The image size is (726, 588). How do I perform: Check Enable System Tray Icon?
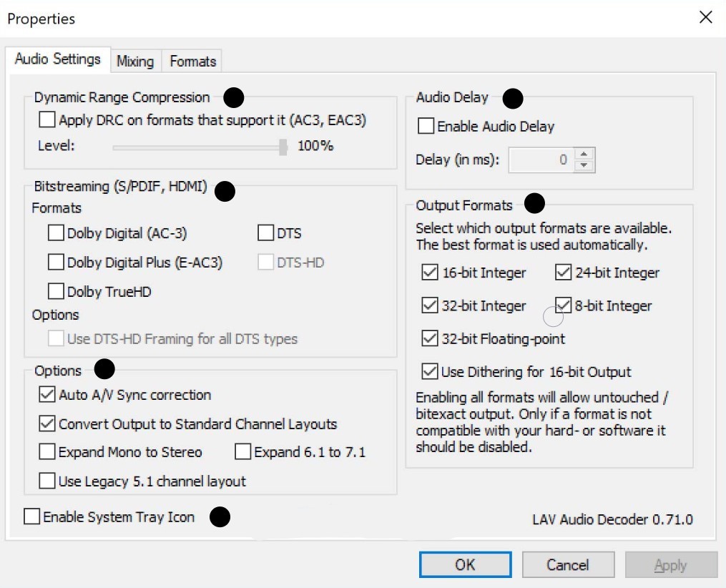click(x=32, y=516)
